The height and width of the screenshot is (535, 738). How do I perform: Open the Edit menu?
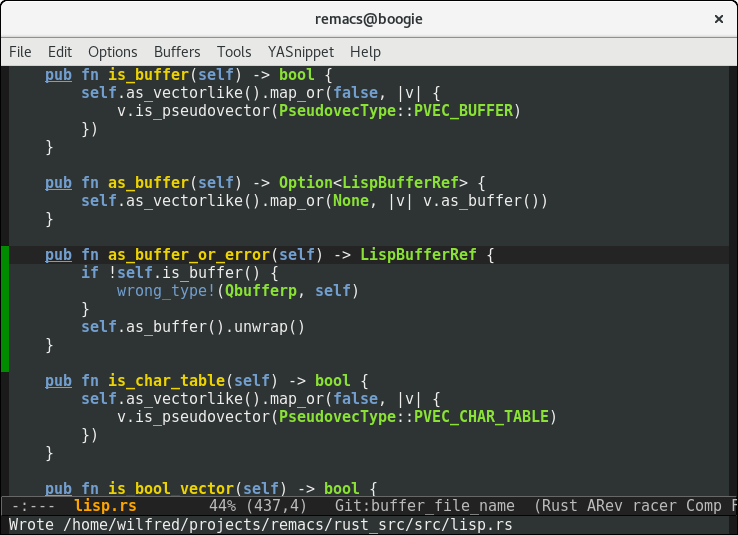pyautogui.click(x=60, y=52)
